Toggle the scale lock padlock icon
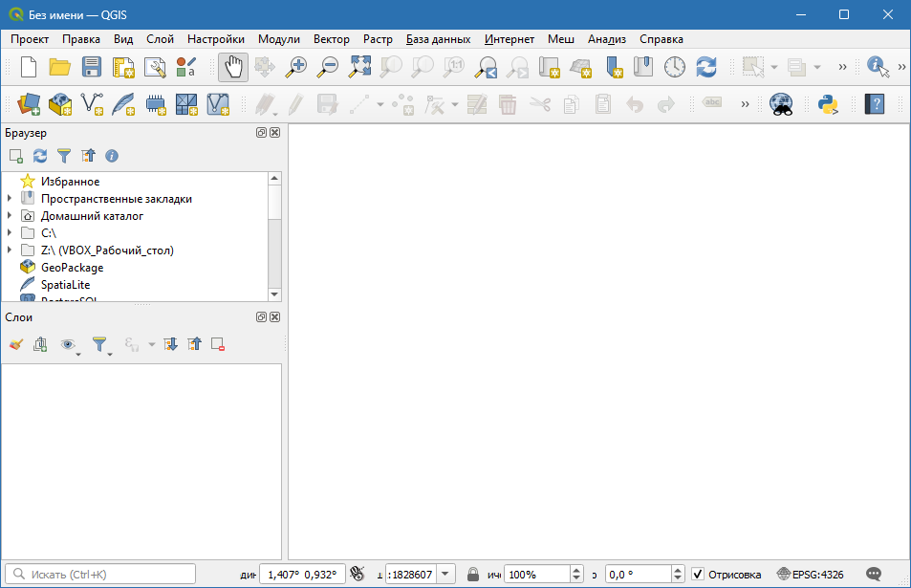The height and width of the screenshot is (588, 911). (473, 574)
